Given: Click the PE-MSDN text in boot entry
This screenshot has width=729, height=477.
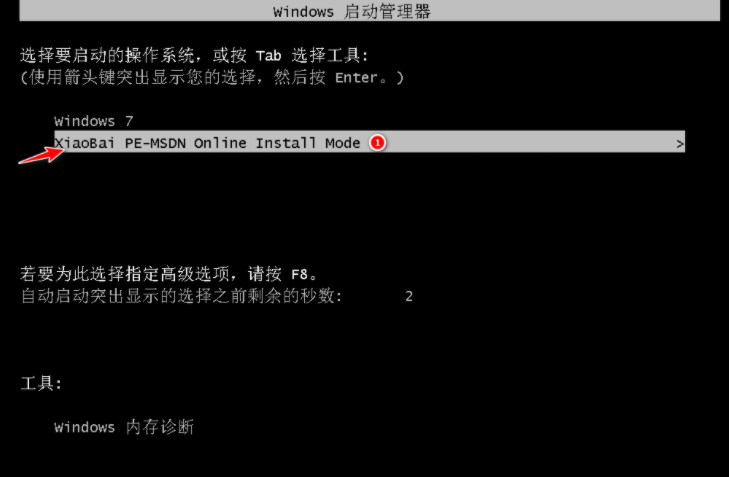Looking at the screenshot, I should pyautogui.click(x=155, y=143).
